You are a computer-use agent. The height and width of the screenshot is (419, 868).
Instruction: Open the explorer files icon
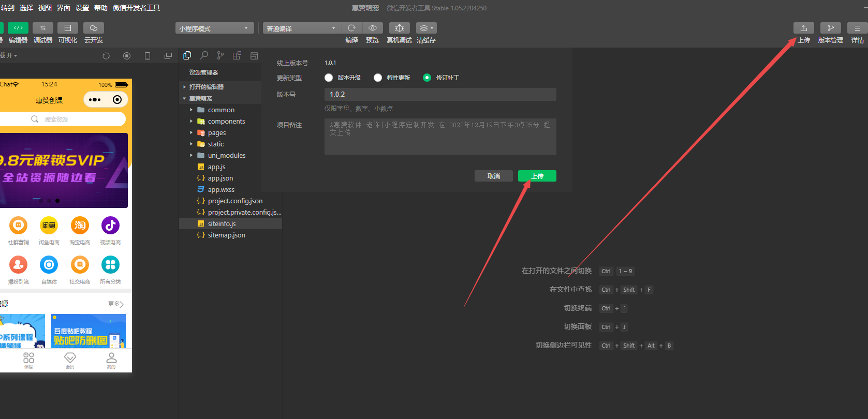187,55
